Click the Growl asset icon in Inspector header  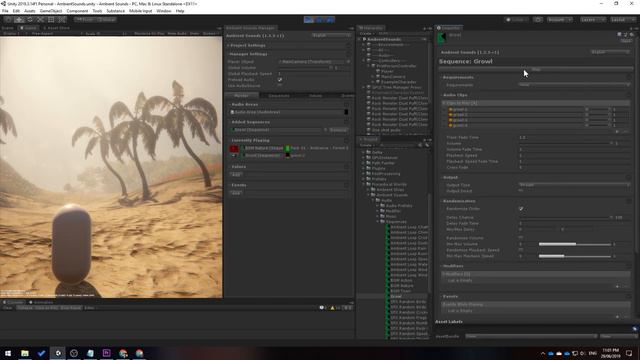[442, 38]
